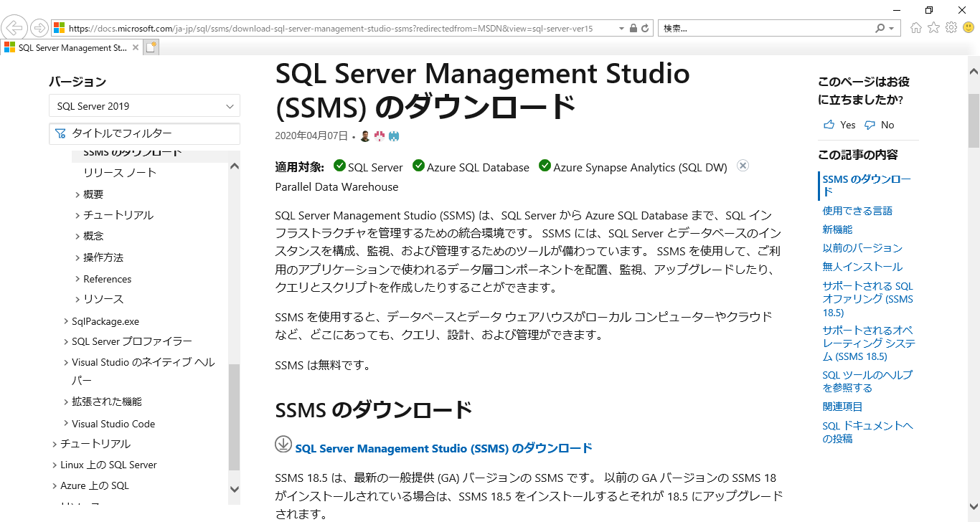Image resolution: width=980 pixels, height=522 pixels.
Task: Open a new tab with the blank tab button
Action: (x=151, y=47)
